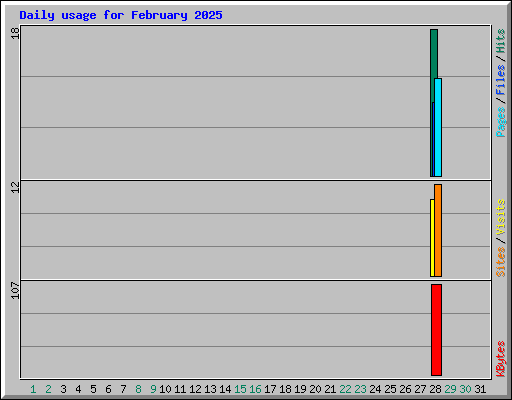Click the 'Sites' legend label
512x400 pixels.
(x=501, y=262)
